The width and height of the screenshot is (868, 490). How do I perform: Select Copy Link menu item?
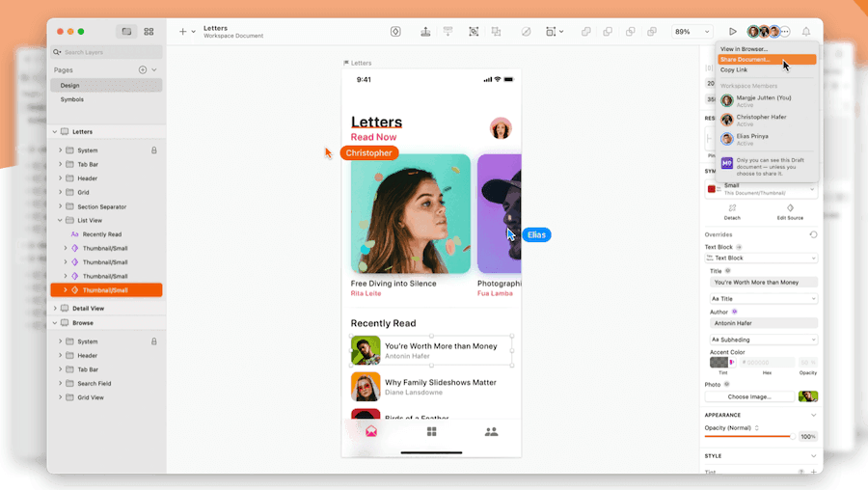(734, 69)
